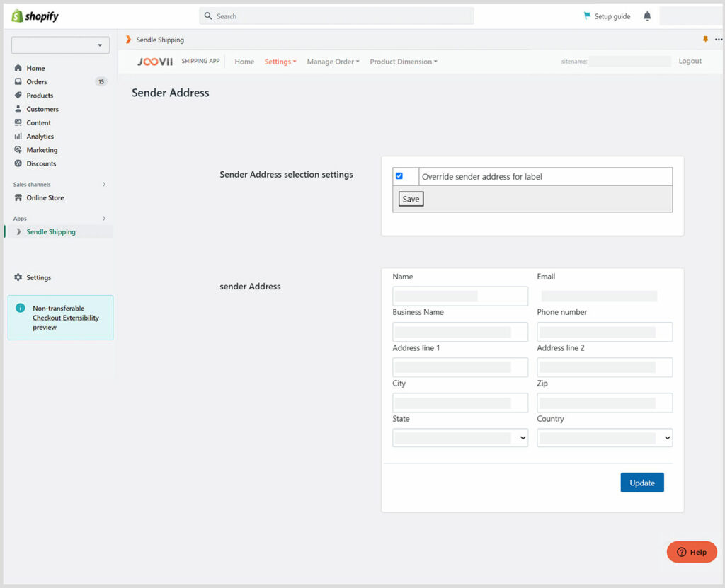Click the Setup guide flag icon
Image resolution: width=725 pixels, height=588 pixels.
587,16
